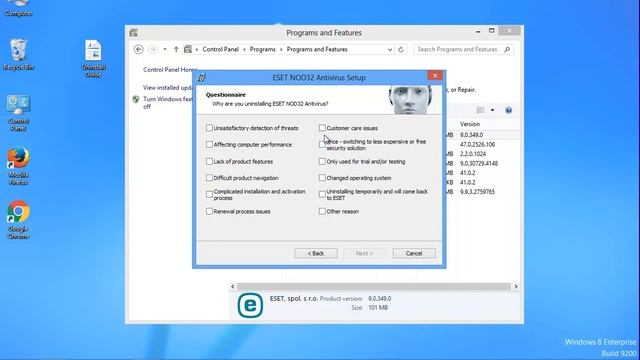The height and width of the screenshot is (360, 640).
Task: Open the Computer desktop icon
Action: 18,8
